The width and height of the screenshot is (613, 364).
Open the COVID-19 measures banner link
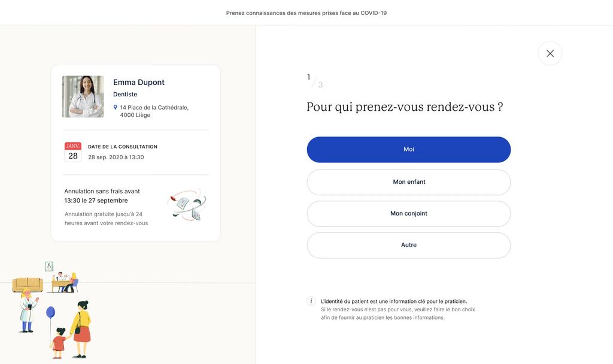(x=306, y=13)
